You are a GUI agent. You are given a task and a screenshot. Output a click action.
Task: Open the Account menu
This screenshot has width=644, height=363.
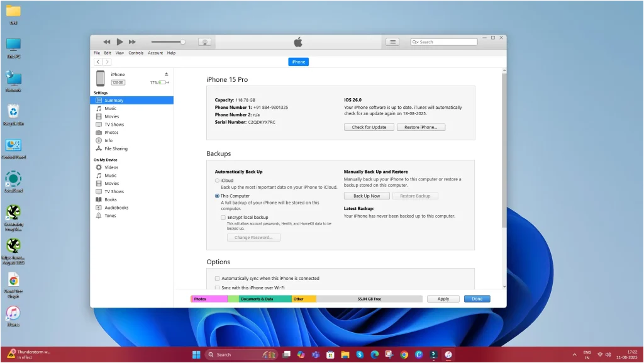155,53
